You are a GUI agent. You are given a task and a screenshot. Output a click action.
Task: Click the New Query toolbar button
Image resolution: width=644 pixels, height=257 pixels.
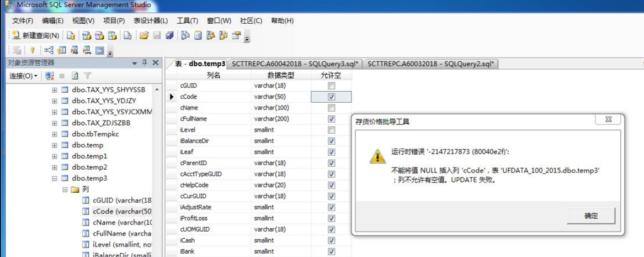[36, 36]
